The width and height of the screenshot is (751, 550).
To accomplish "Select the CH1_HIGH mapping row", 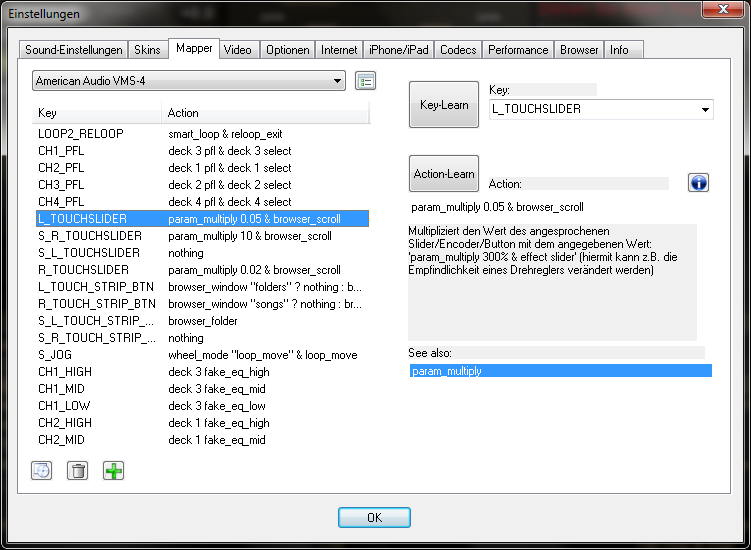I will pyautogui.click(x=203, y=372).
